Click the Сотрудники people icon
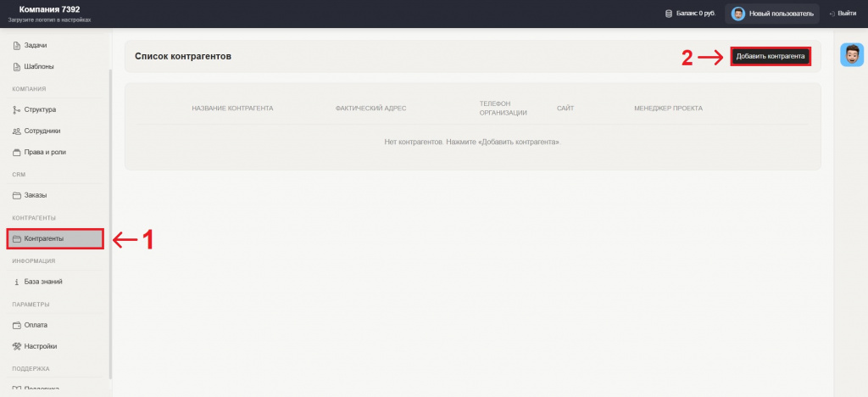This screenshot has width=868, height=397. point(17,131)
